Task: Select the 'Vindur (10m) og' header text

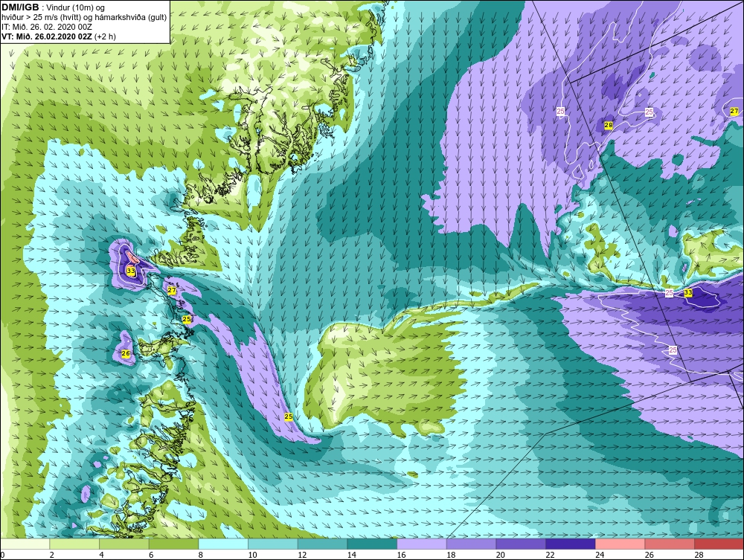Action: pyautogui.click(x=75, y=8)
